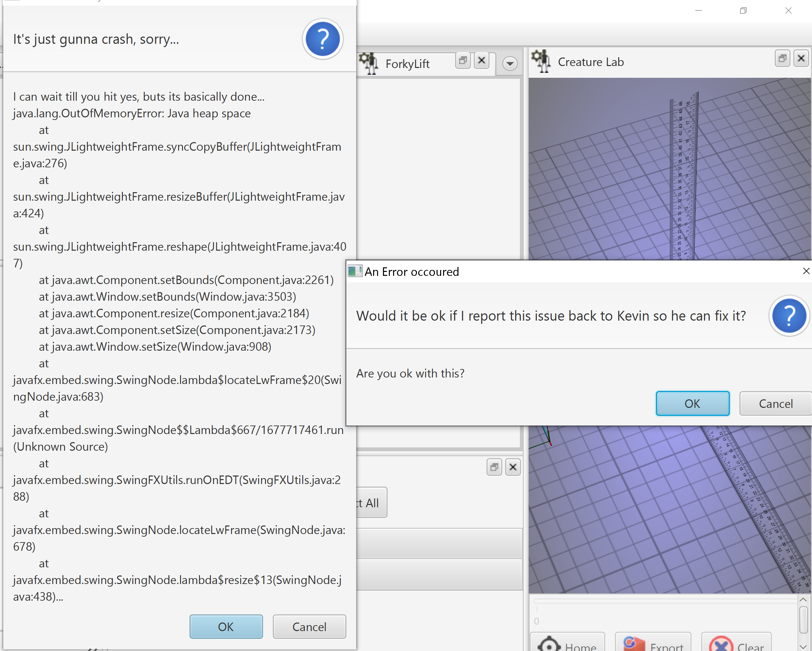Open the tab list dropdown arrow

point(509,64)
